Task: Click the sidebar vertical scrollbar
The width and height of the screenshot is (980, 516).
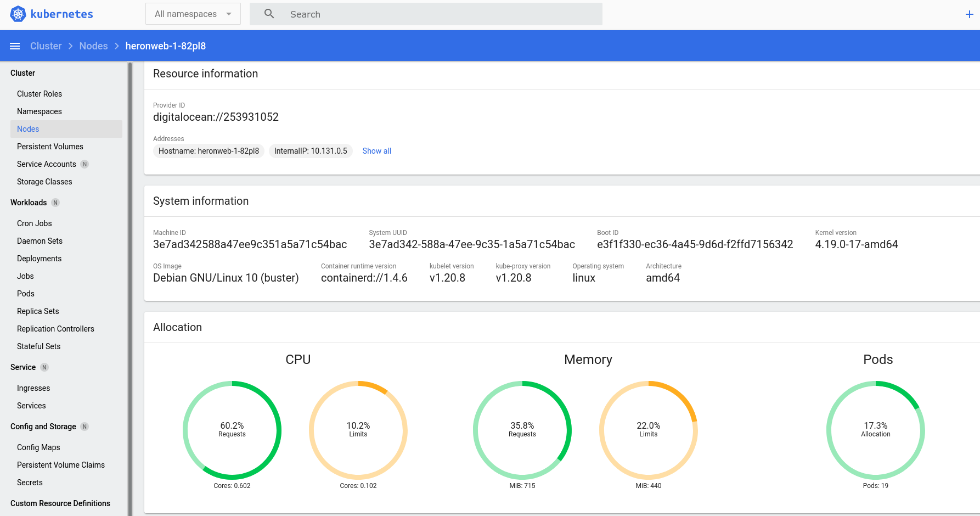Action: tap(130, 289)
